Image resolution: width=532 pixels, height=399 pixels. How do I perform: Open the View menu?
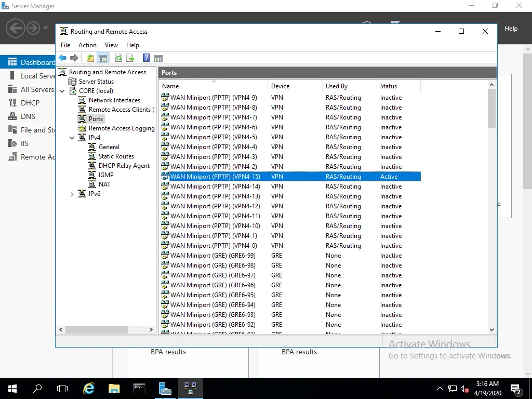click(111, 45)
